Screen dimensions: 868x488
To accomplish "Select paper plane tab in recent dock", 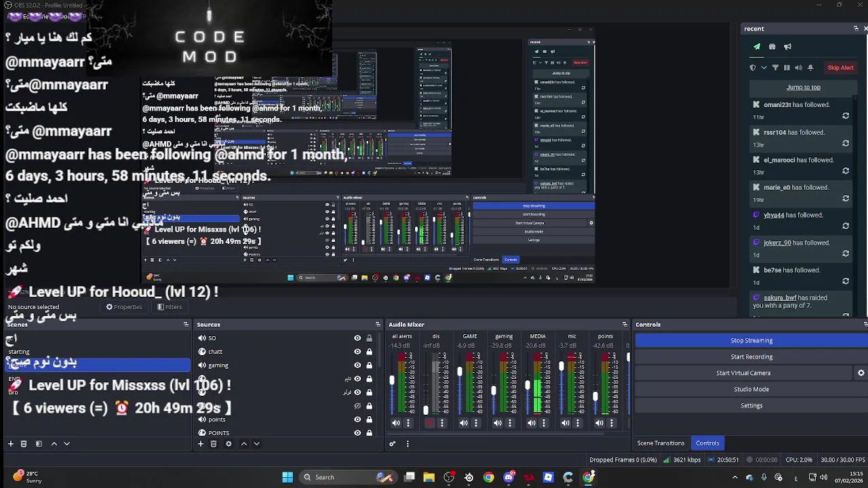I will coord(757,47).
